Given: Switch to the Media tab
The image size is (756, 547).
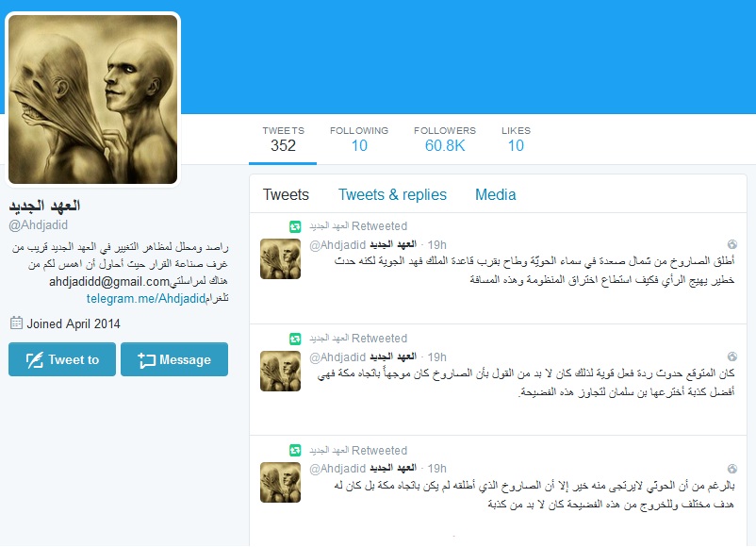Looking at the screenshot, I should [x=495, y=194].
